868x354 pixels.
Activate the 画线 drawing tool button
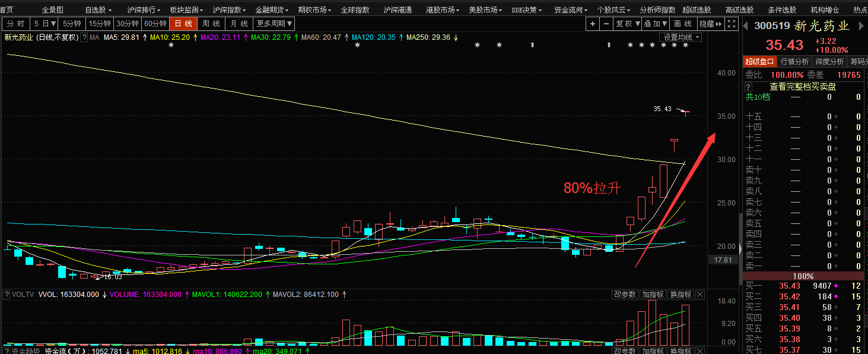tap(683, 24)
